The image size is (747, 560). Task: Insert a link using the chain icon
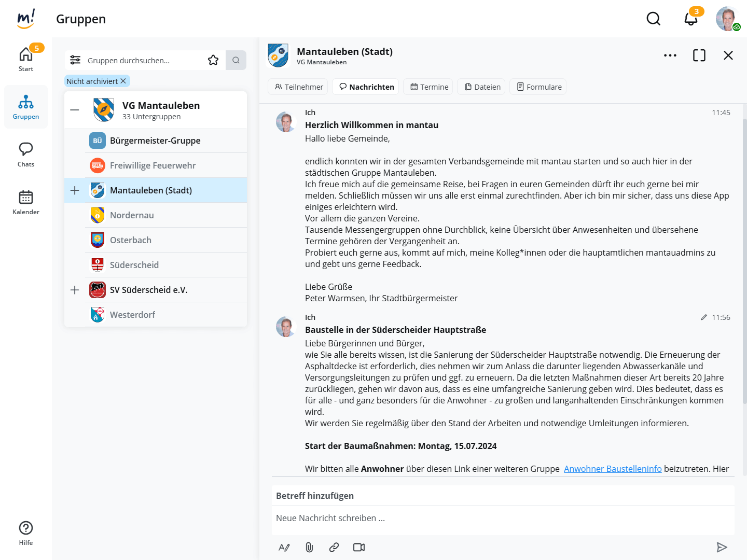click(x=334, y=547)
